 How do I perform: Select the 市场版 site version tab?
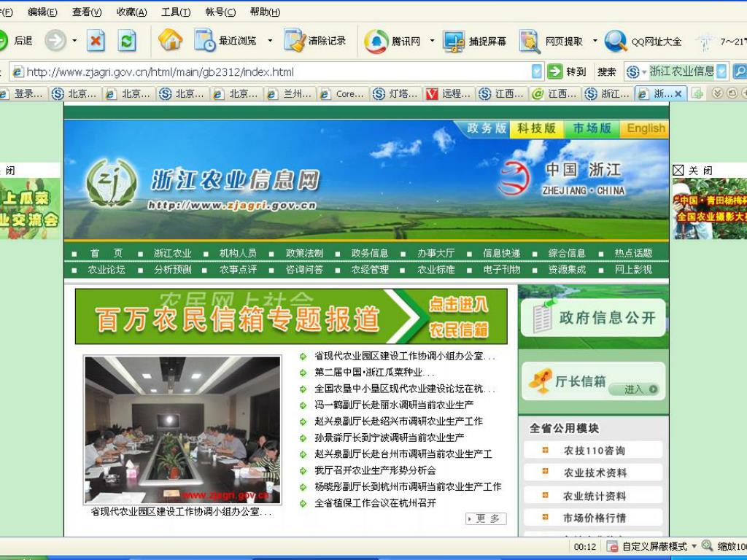click(592, 128)
